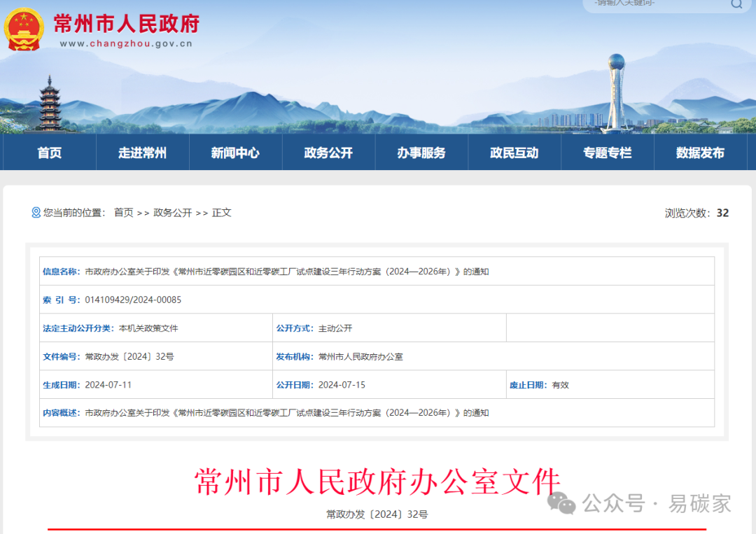Open the 专题专栏 section
756x534 pixels.
pyautogui.click(x=608, y=153)
